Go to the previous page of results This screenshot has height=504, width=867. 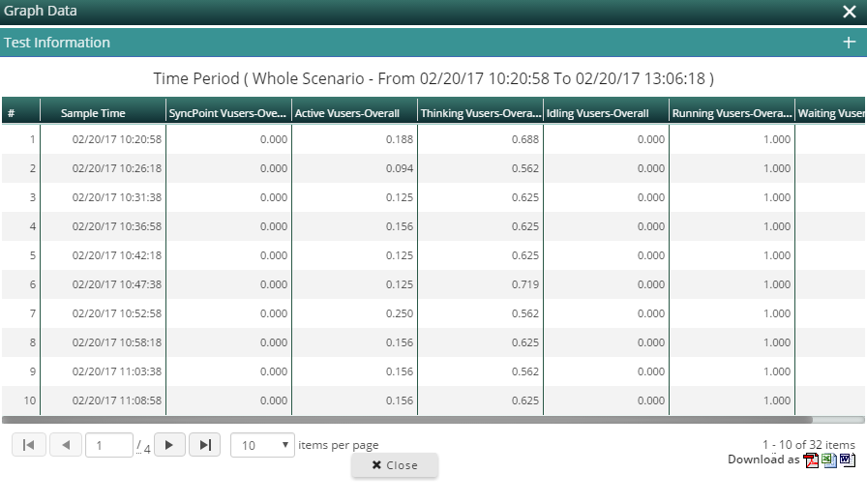(x=65, y=445)
